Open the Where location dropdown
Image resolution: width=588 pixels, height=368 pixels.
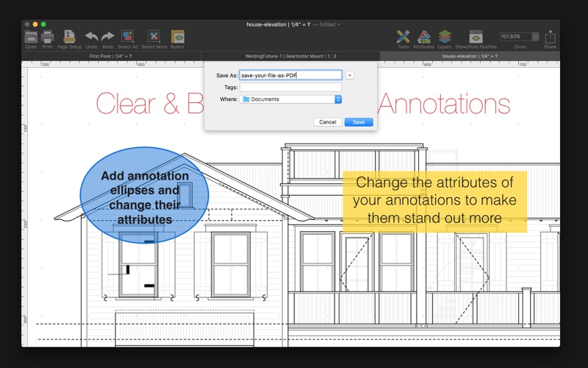tap(290, 99)
